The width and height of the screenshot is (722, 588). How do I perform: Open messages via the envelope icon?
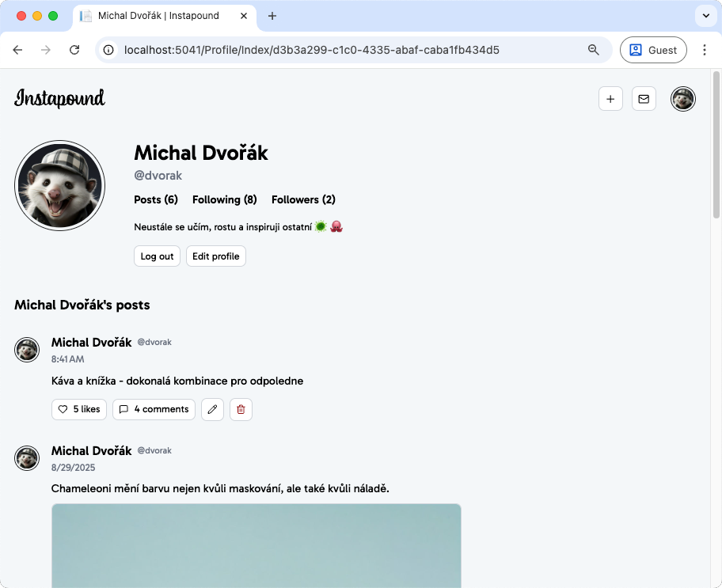coord(644,99)
